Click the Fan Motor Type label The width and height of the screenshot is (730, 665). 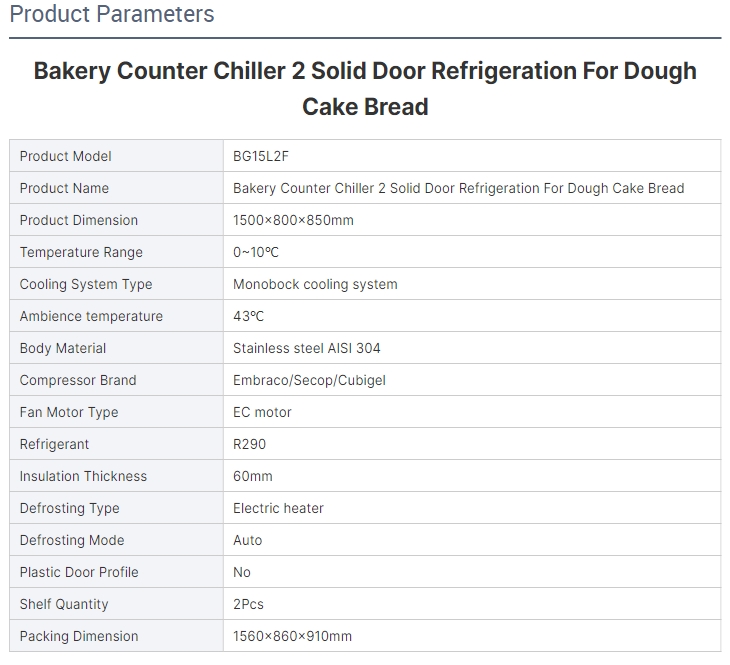[69, 413]
